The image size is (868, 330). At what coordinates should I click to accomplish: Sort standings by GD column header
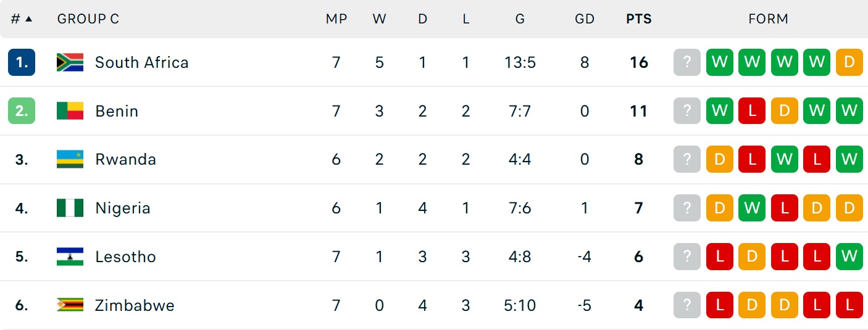584,19
